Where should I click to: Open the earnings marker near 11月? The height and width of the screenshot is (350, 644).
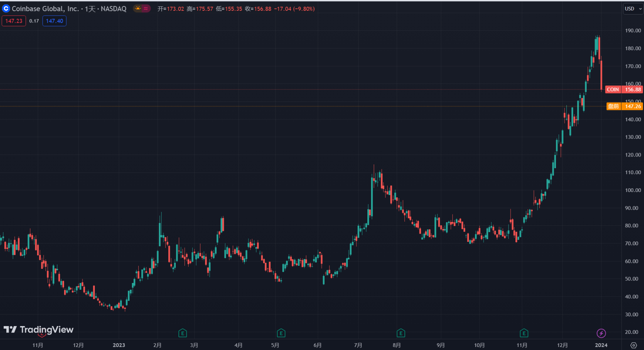pos(524,333)
